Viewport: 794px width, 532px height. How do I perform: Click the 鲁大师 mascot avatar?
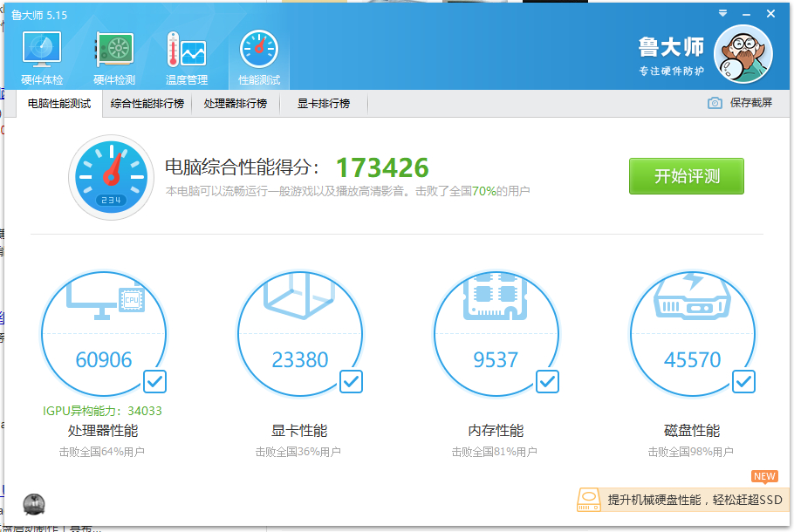pos(743,54)
